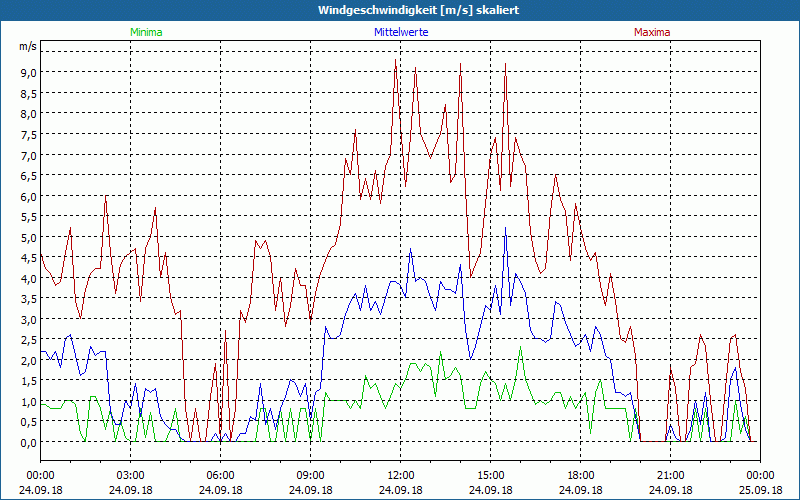Select the 12:00 time axis label
Screen dimensions: 800x500
(400, 475)
